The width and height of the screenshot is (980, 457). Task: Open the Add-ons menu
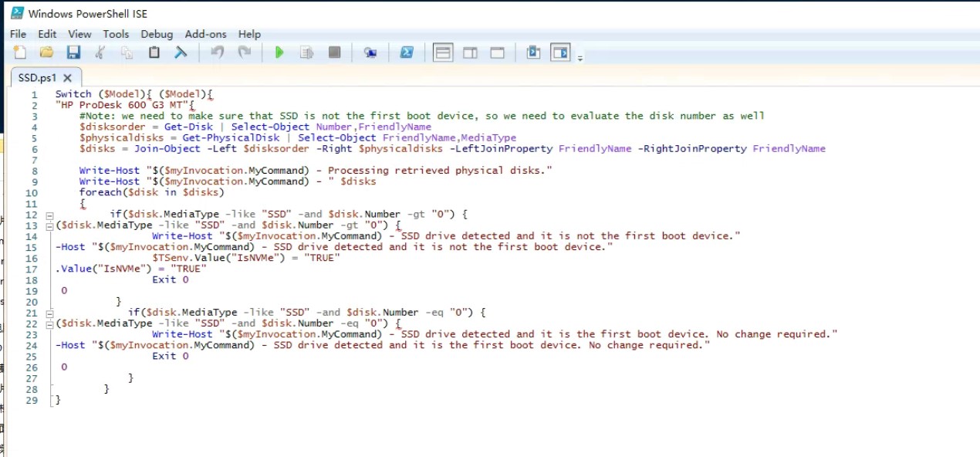(x=206, y=34)
